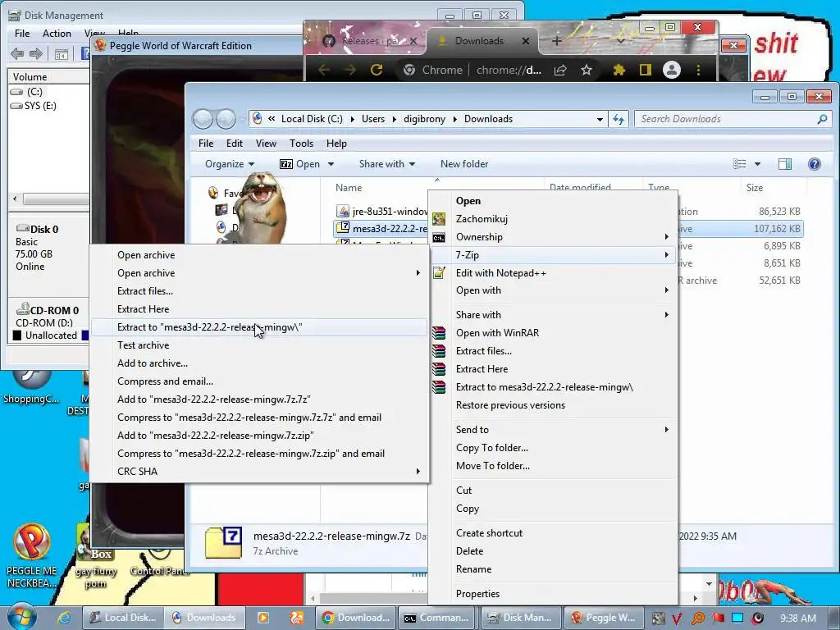The image size is (840, 630).
Task: Click users breadcrumb in address bar
Action: 373,119
